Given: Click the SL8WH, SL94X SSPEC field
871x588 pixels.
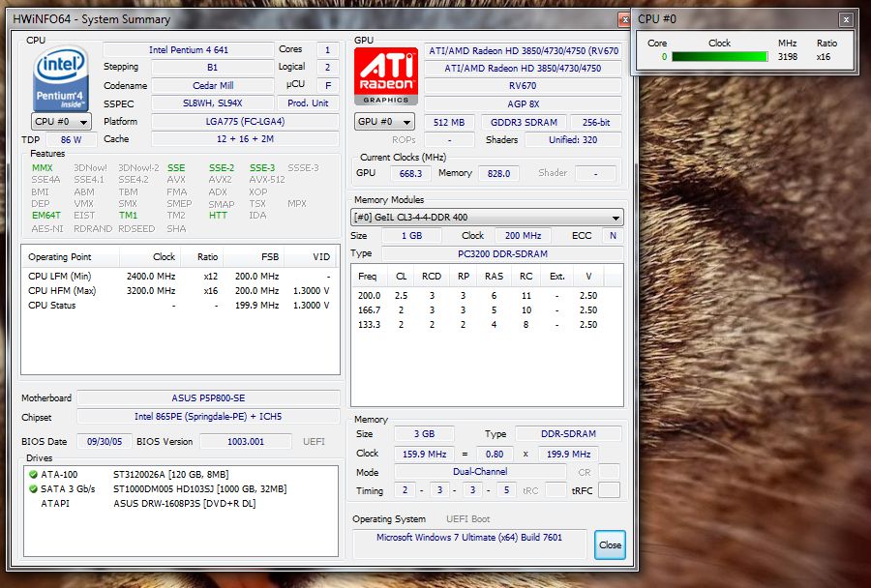Looking at the screenshot, I should 213,103.
